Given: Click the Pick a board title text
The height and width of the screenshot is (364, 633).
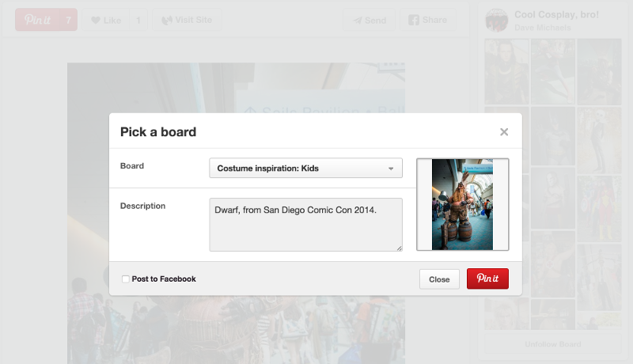Looking at the screenshot, I should coord(158,132).
